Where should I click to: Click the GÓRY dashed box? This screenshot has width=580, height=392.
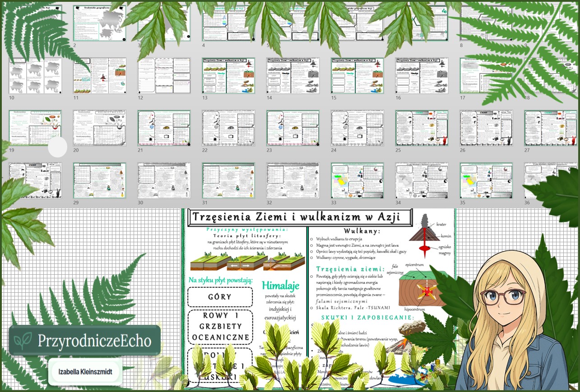pos(220,297)
